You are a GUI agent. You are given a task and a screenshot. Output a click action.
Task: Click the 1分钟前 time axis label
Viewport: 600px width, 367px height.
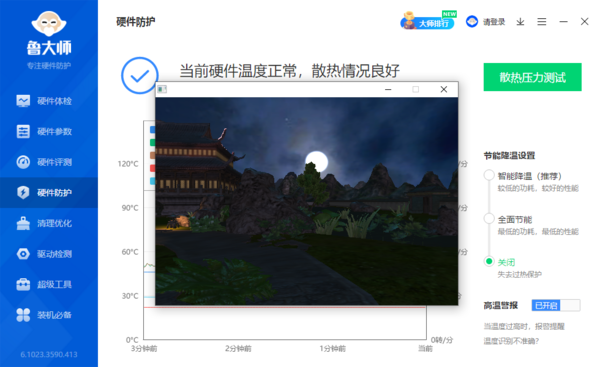(333, 349)
